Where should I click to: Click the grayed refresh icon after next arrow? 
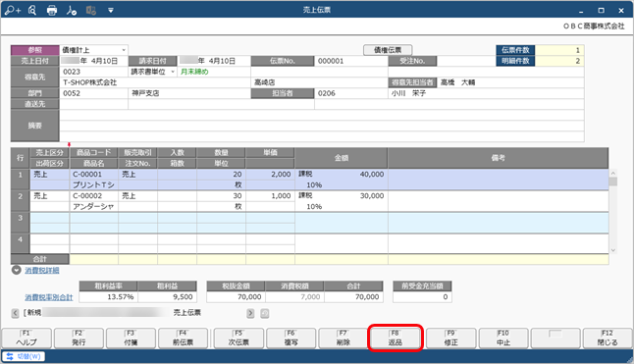tap(265, 313)
